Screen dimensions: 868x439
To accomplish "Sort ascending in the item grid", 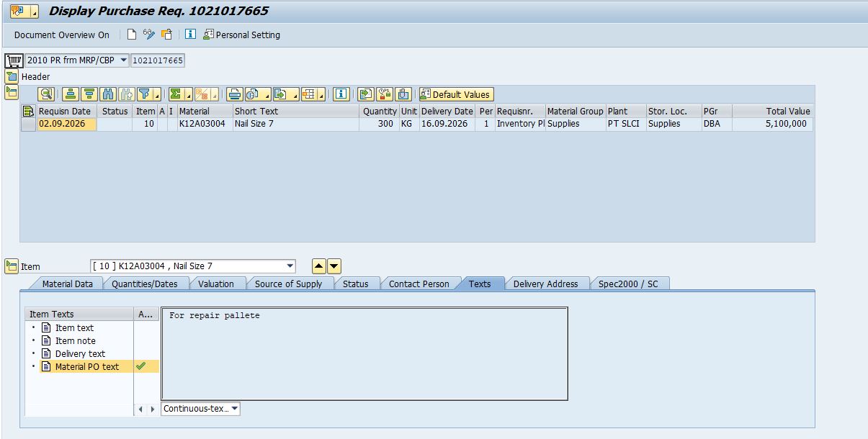I will (71, 94).
